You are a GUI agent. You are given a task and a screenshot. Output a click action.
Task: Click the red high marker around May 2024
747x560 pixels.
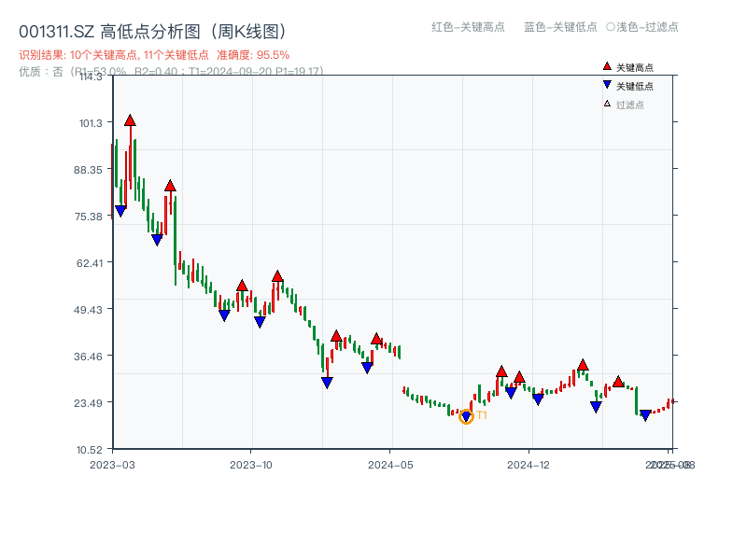click(x=376, y=340)
